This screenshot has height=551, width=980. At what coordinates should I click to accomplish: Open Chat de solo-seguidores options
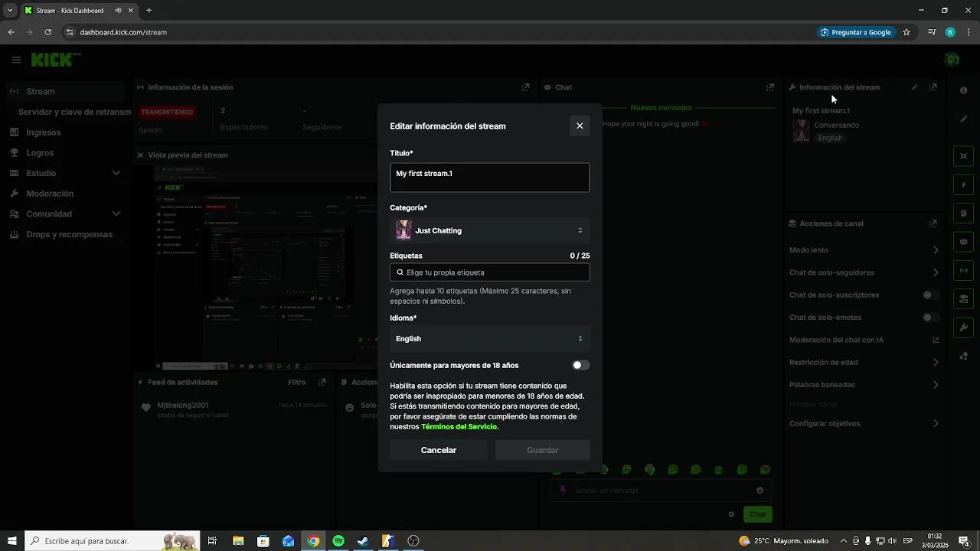[864, 272]
